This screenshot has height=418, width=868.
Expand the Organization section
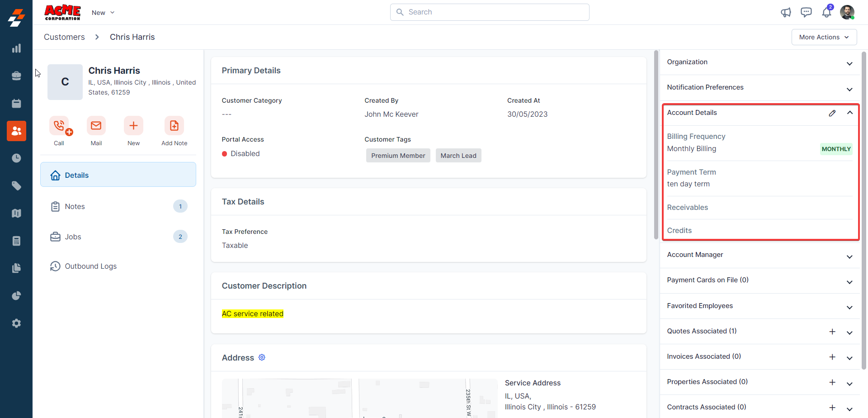tap(849, 63)
